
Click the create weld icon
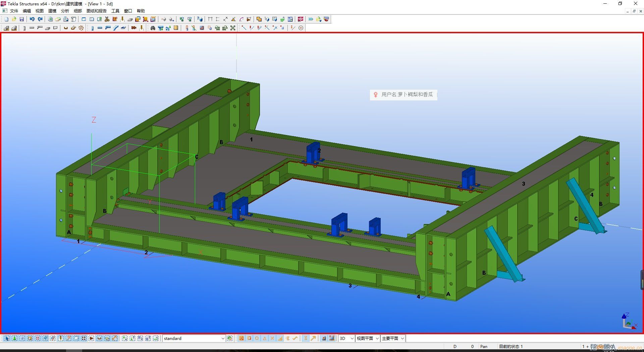point(141,28)
